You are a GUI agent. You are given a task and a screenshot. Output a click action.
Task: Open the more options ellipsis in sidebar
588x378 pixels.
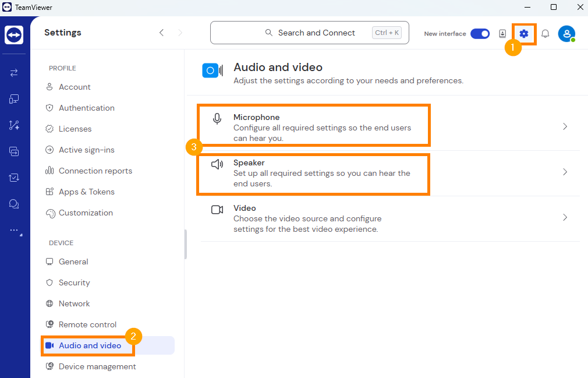14,230
